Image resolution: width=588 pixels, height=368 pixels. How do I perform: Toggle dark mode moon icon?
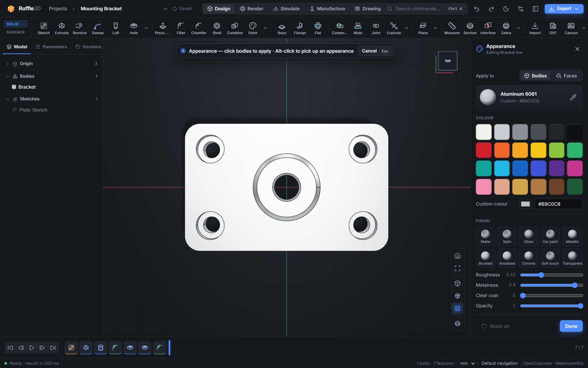(506, 9)
